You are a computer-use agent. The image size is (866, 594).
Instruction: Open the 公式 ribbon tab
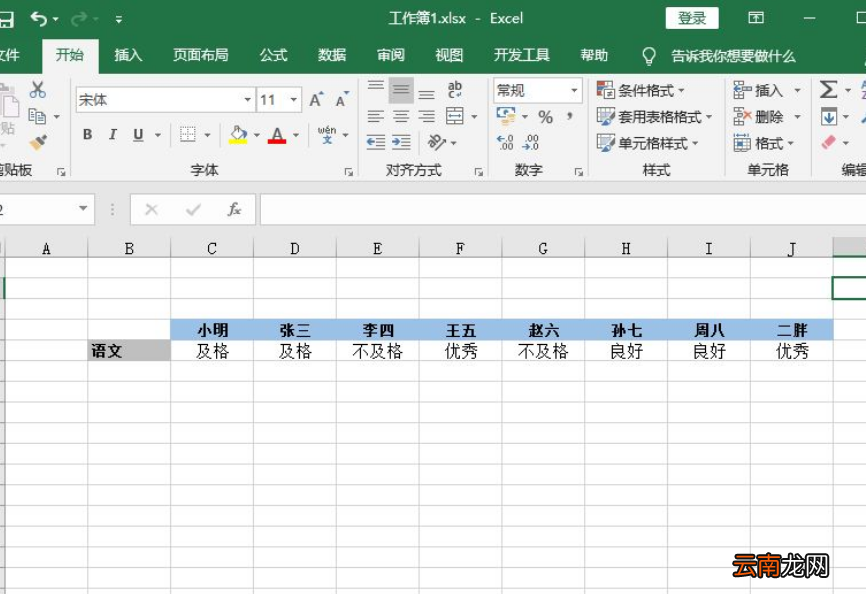pos(273,55)
